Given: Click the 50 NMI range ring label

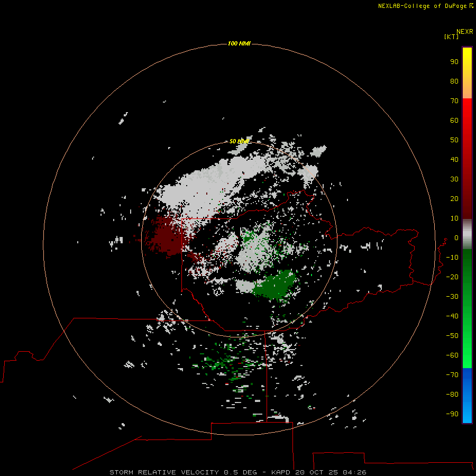Looking at the screenshot, I should click(x=239, y=141).
